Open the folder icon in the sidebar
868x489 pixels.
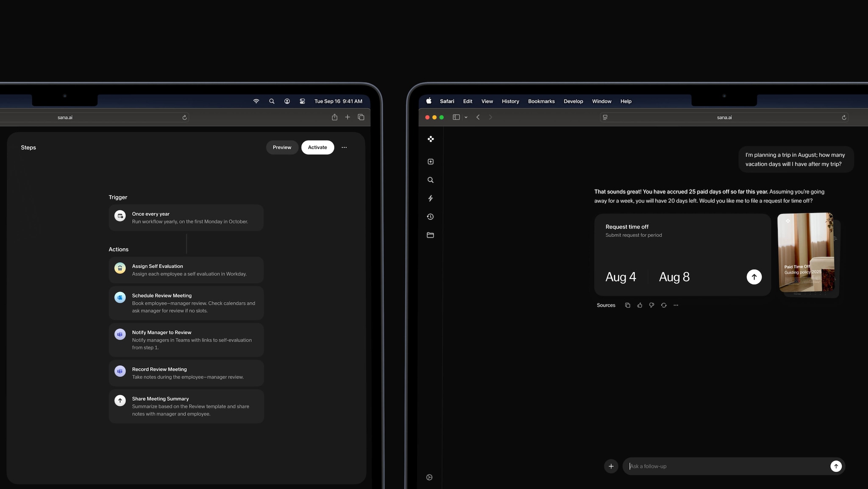pos(430,235)
